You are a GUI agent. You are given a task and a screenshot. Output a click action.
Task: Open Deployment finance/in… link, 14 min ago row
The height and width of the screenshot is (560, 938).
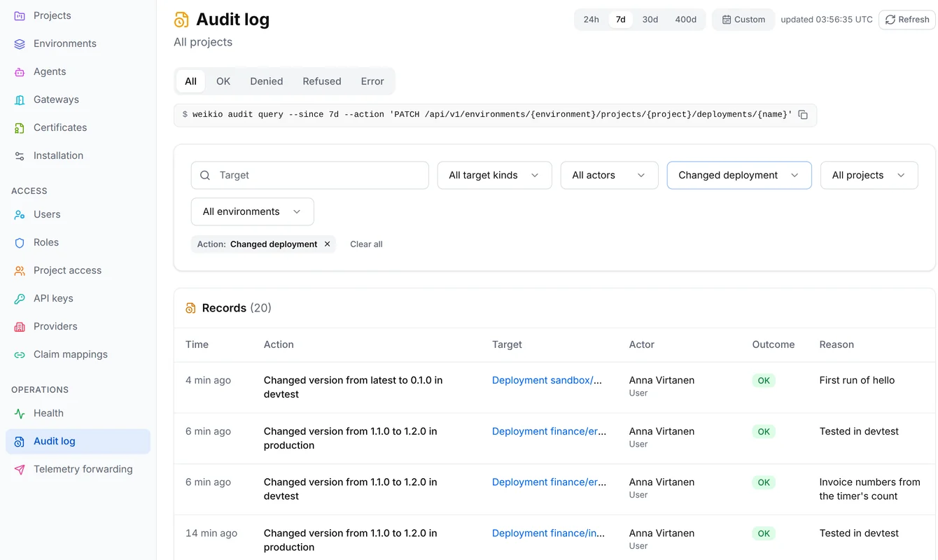(549, 533)
